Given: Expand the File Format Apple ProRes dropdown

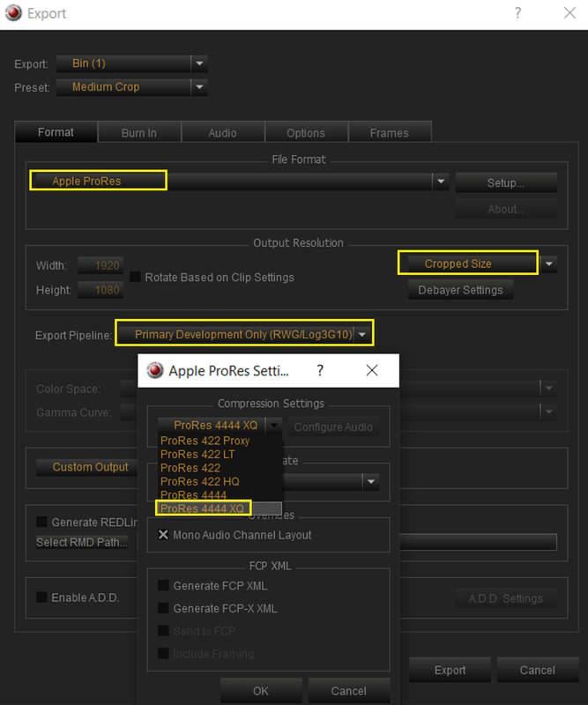Looking at the screenshot, I should (441, 182).
